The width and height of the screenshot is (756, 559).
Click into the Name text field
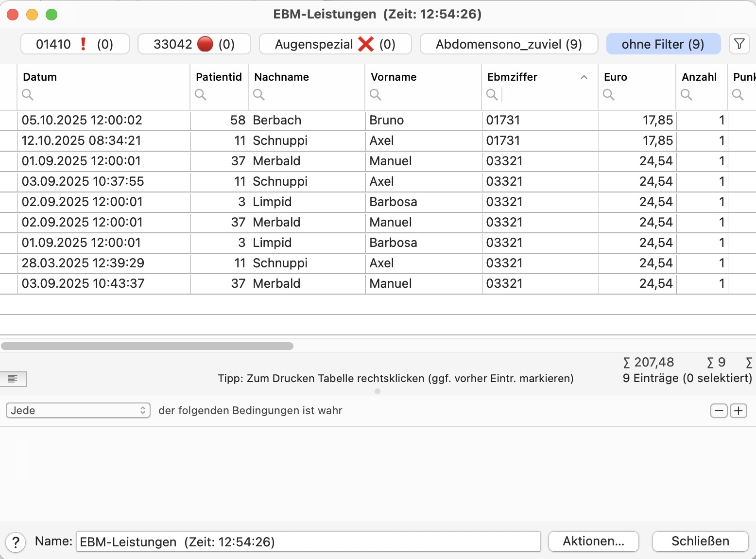click(309, 542)
